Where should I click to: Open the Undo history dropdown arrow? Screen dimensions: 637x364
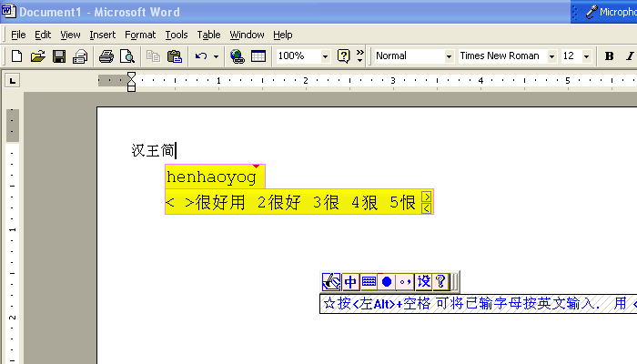click(x=217, y=56)
